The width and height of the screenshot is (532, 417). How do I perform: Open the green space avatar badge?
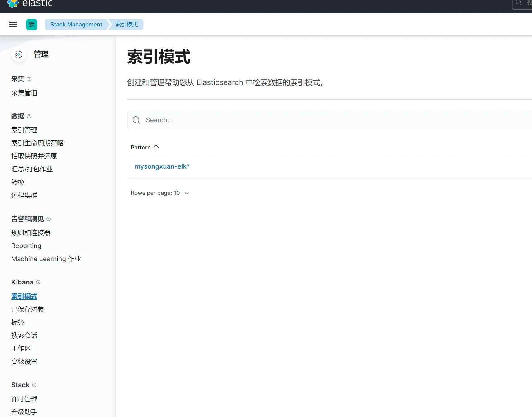point(32,25)
